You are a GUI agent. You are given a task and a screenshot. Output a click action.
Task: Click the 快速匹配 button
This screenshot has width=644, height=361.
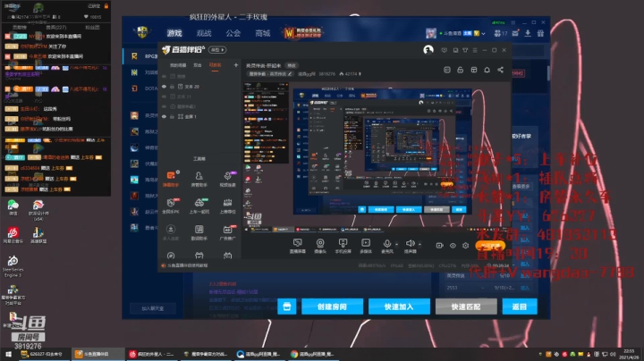(x=466, y=306)
